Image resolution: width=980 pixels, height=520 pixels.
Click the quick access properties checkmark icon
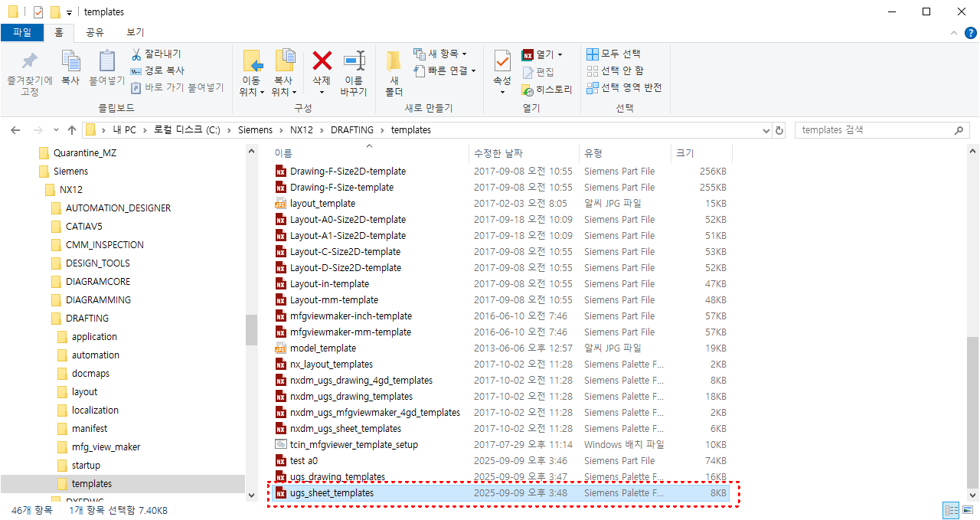click(x=38, y=11)
